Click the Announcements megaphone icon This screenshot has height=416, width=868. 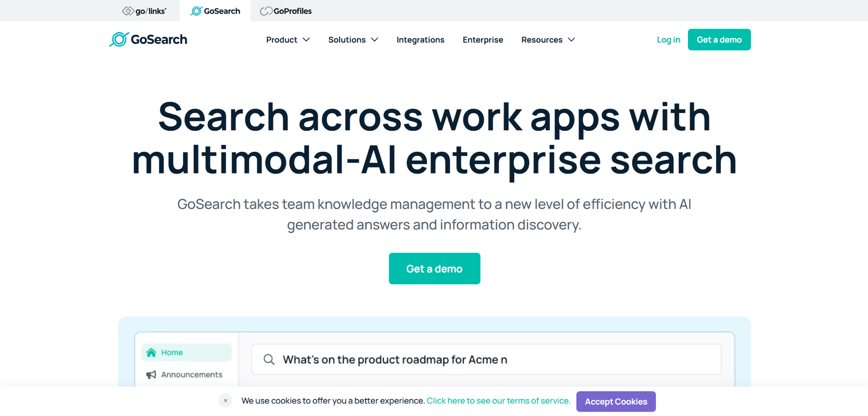tap(151, 375)
